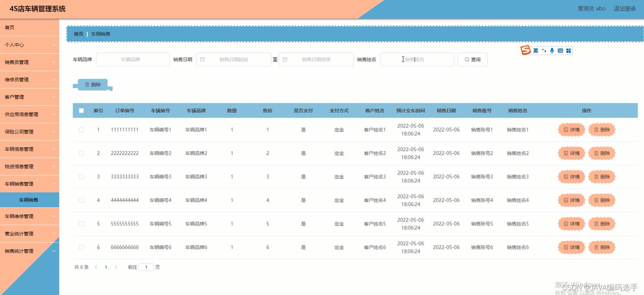644x295 pixels.
Task: Click the 管理员 abo account label
Action: point(592,8)
